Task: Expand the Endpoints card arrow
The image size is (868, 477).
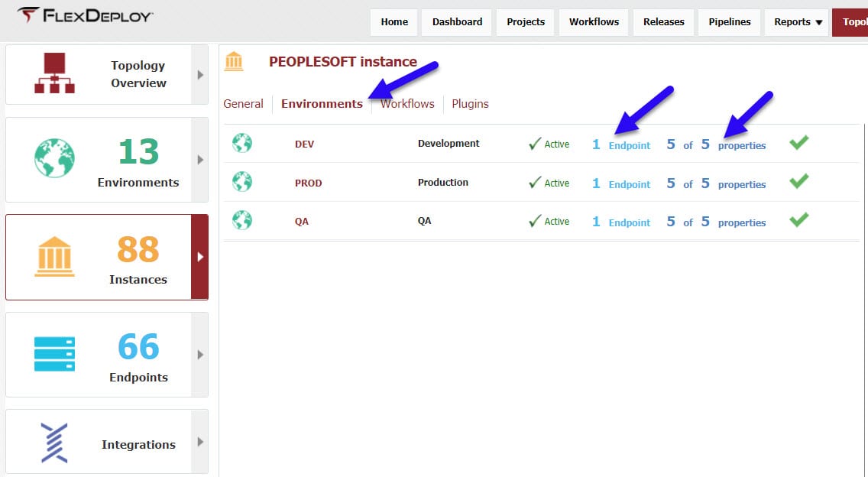Action: point(200,355)
